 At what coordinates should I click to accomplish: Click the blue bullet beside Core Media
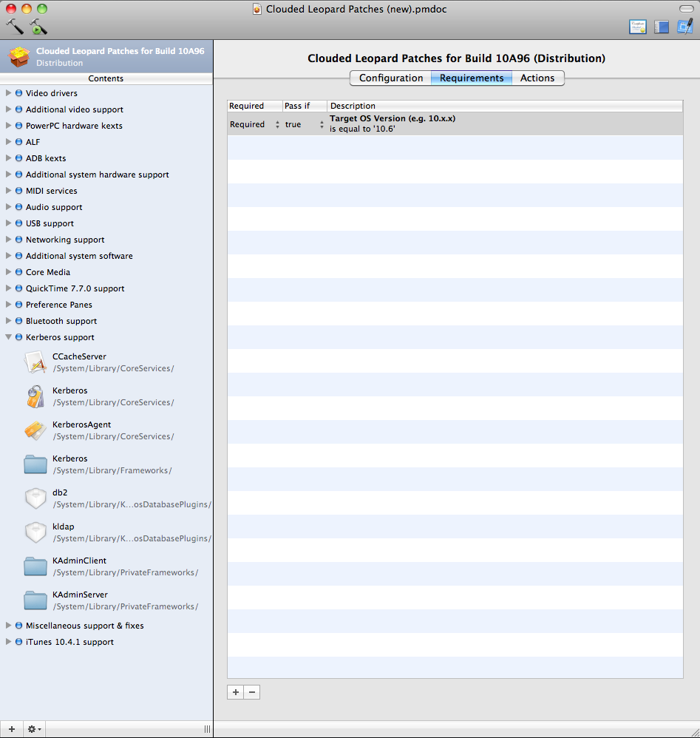pos(18,272)
